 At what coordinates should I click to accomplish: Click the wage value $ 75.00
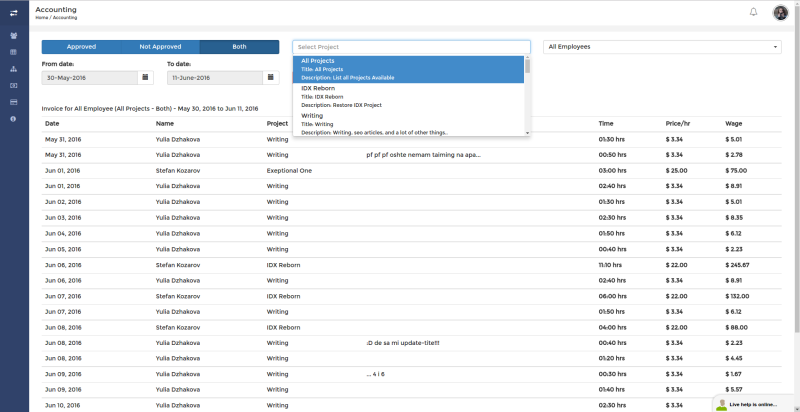736,171
